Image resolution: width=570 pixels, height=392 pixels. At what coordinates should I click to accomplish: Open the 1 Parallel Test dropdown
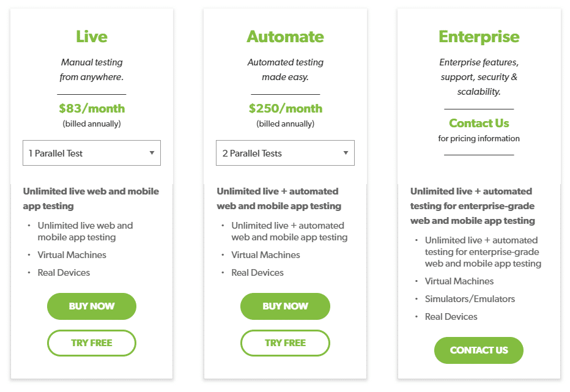91,152
